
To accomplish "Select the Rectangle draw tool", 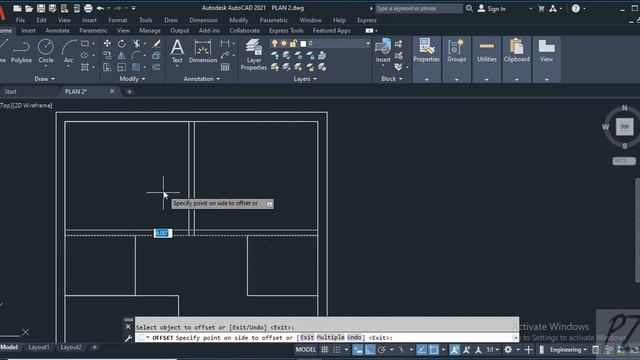I will pos(85,43).
